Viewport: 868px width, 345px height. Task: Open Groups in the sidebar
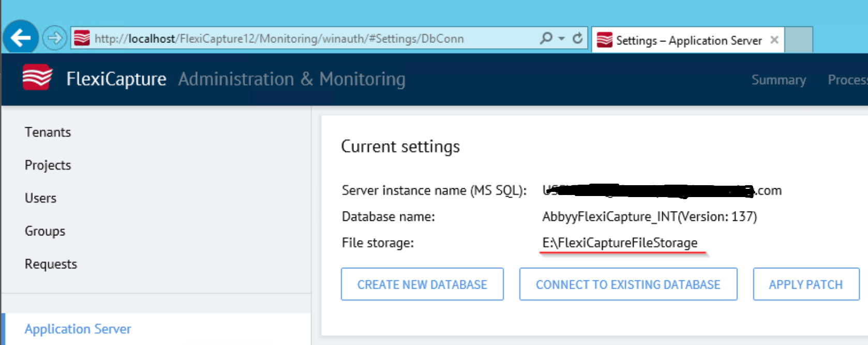point(45,231)
